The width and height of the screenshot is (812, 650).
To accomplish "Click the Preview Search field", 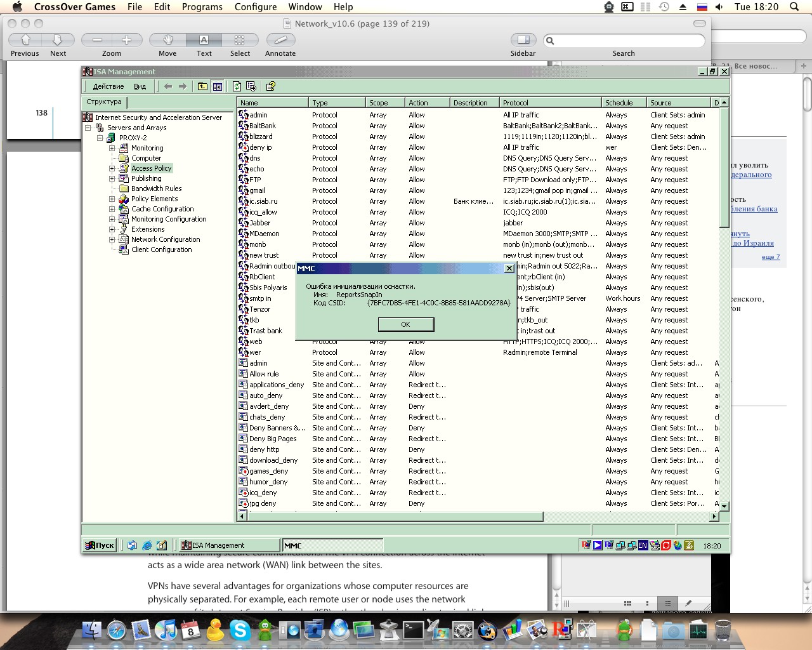I will click(x=624, y=41).
